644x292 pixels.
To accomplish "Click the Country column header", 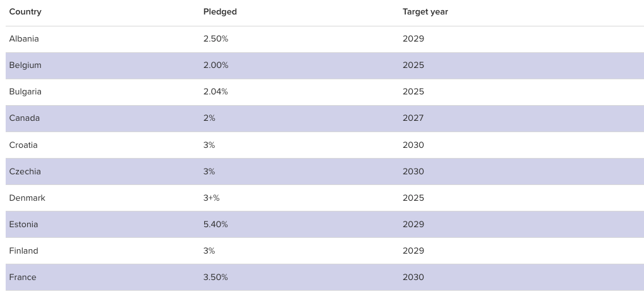I will pos(25,12).
